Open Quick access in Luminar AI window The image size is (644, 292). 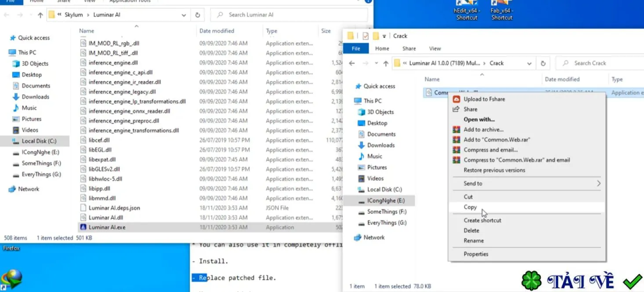point(34,38)
